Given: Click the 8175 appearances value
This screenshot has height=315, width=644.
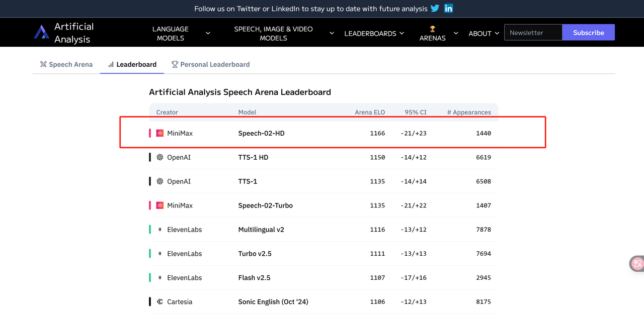Looking at the screenshot, I should [x=484, y=302].
